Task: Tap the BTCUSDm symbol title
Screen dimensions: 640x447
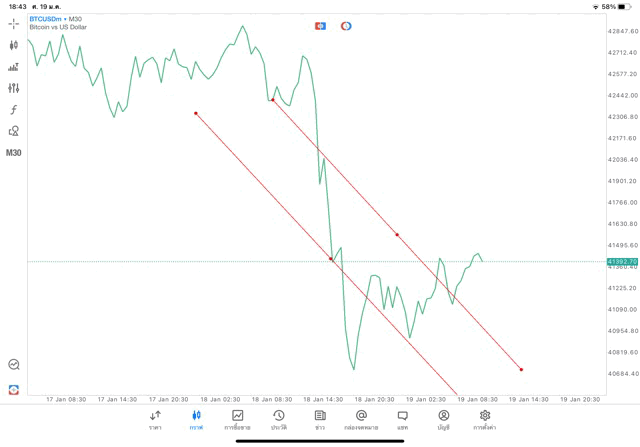Action: click(x=56, y=19)
